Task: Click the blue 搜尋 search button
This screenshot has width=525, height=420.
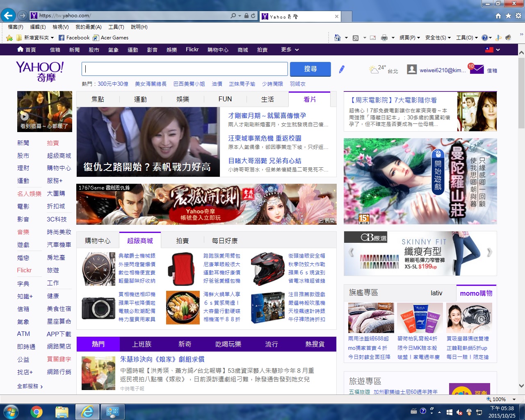Action: click(310, 69)
